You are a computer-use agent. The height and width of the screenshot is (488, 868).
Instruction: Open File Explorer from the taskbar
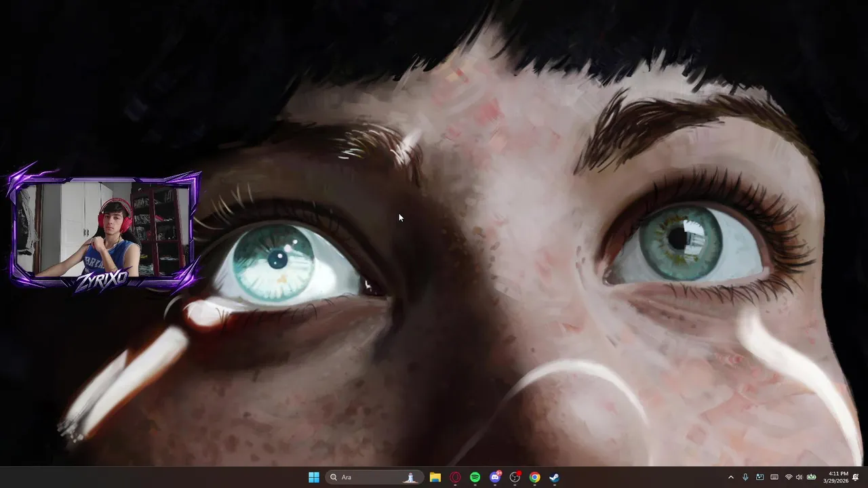(435, 477)
